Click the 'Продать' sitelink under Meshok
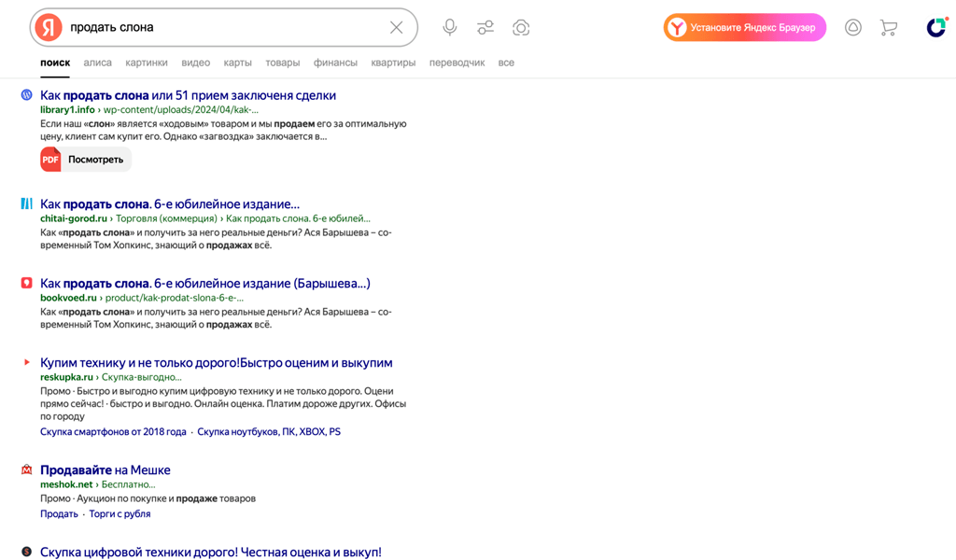 click(59, 513)
